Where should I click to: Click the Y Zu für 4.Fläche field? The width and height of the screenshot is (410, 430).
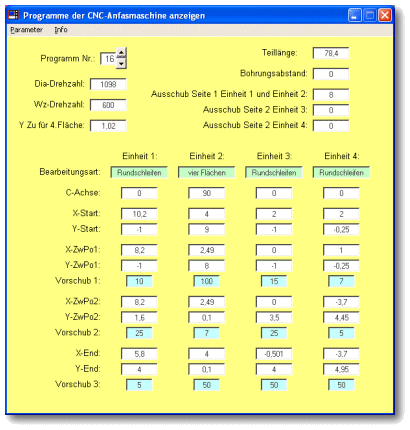point(108,126)
